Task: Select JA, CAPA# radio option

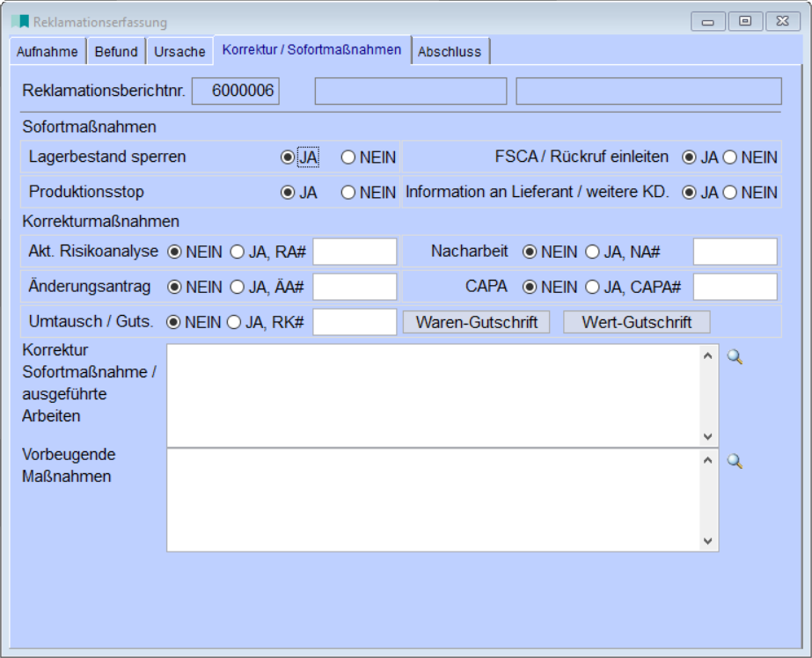Action: point(593,287)
